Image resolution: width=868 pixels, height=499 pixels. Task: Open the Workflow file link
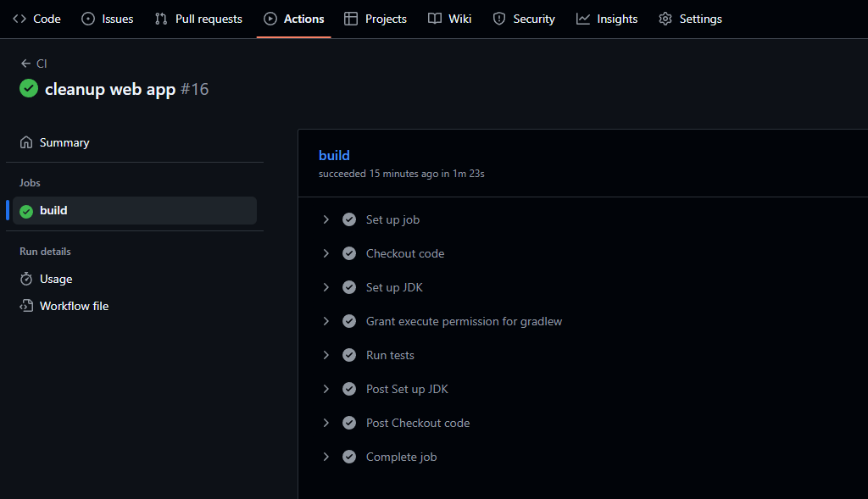tap(74, 306)
